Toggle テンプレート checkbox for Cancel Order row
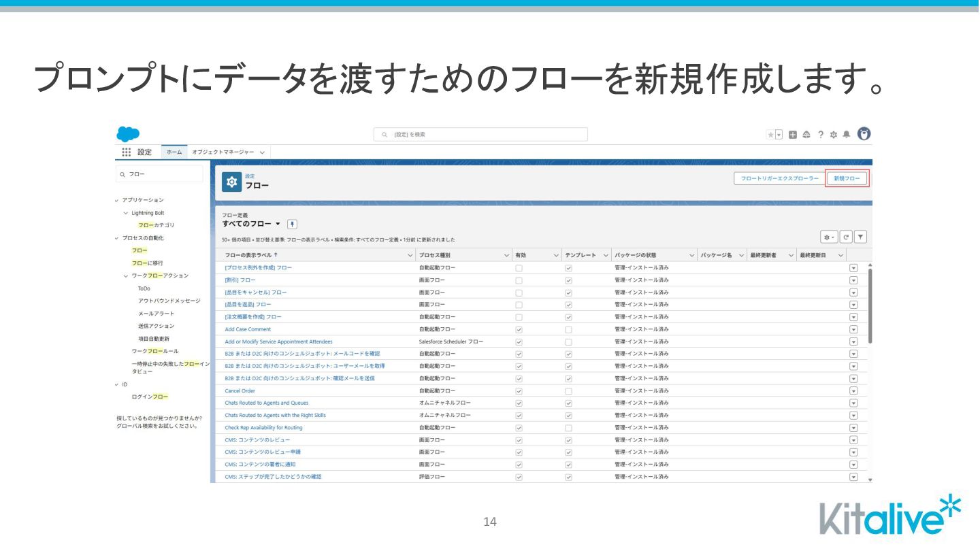 568,391
